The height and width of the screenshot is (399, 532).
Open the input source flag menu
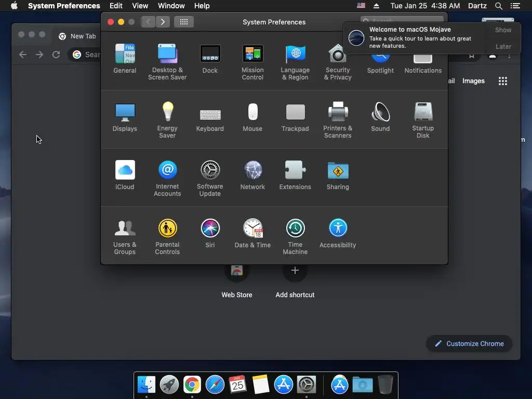click(361, 6)
